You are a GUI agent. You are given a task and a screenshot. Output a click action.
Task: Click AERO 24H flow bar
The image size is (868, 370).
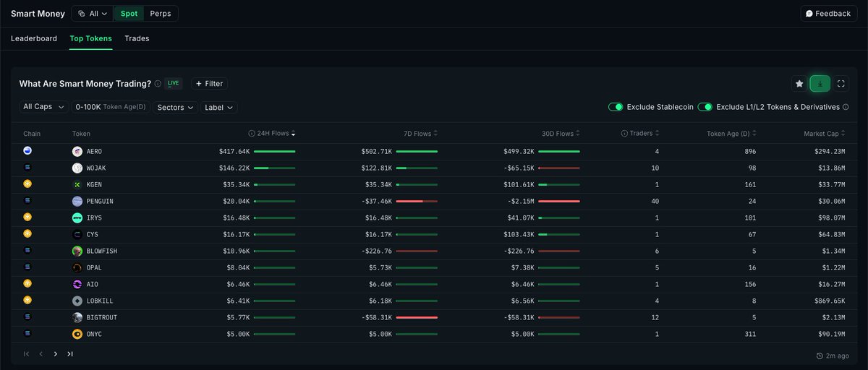pos(275,152)
